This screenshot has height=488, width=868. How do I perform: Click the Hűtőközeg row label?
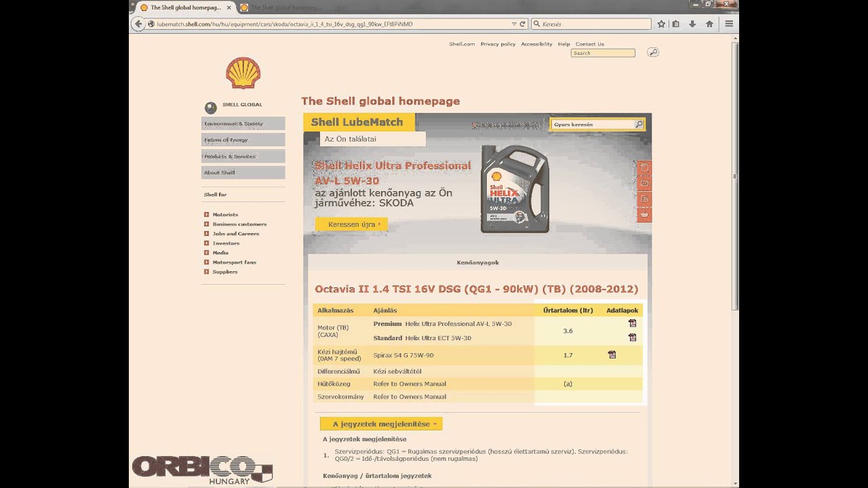tap(334, 384)
